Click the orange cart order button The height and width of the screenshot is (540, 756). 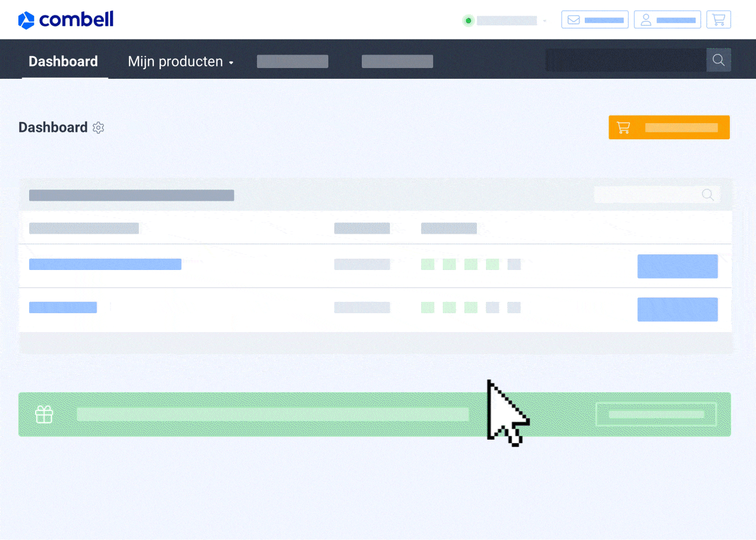click(669, 127)
